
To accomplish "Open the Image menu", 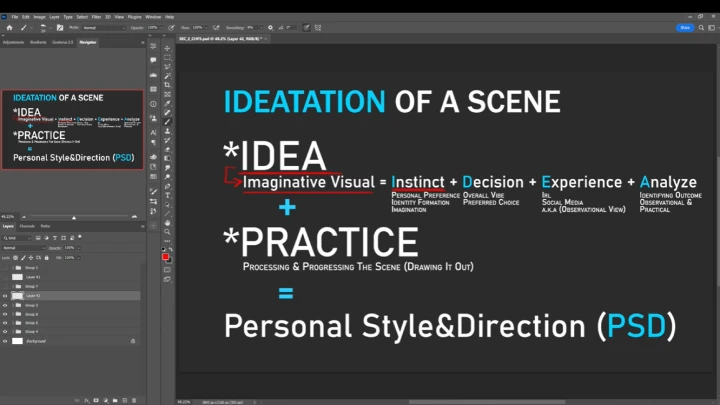I will click(39, 17).
